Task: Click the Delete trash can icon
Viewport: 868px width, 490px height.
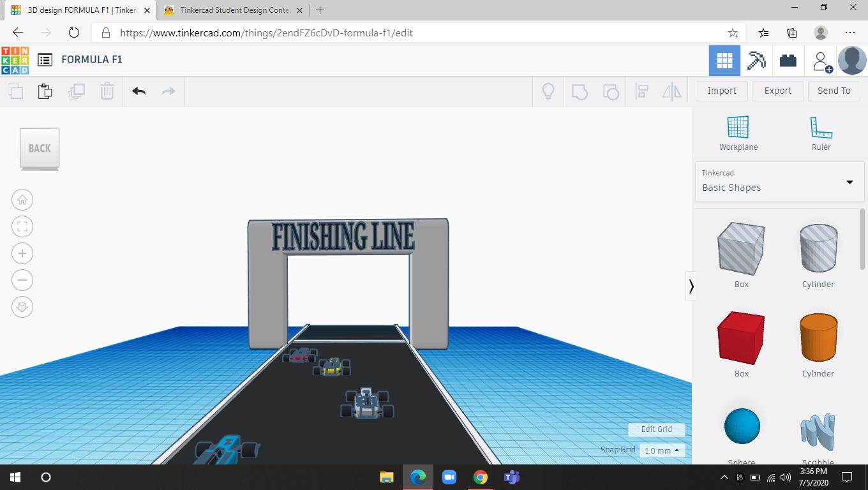Action: [107, 91]
